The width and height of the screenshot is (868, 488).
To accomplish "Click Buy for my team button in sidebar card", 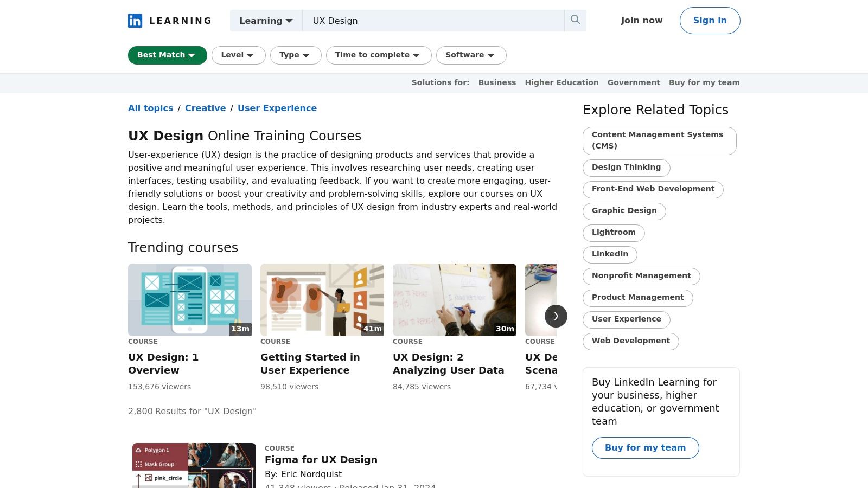I will [645, 448].
